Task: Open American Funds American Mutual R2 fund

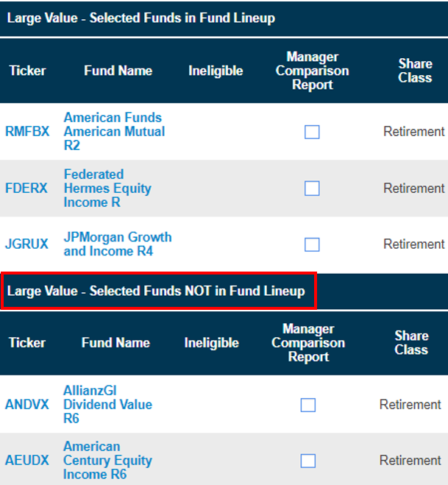Action: [x=114, y=132]
